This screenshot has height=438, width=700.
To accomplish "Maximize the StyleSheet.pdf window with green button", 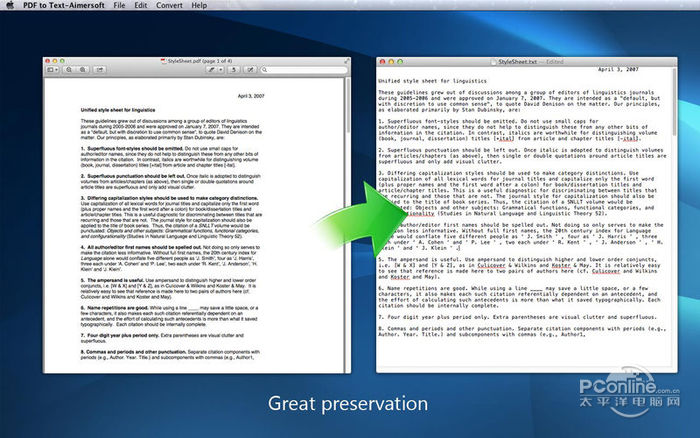I will click(62, 61).
